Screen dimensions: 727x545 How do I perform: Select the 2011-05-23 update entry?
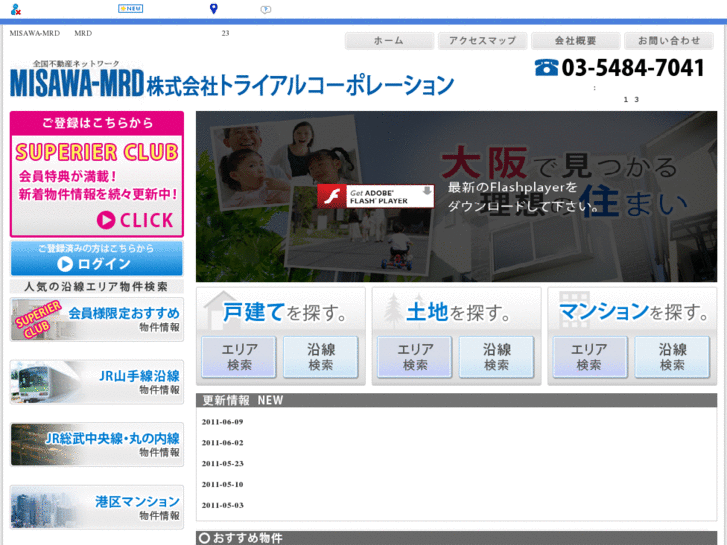tap(223, 464)
